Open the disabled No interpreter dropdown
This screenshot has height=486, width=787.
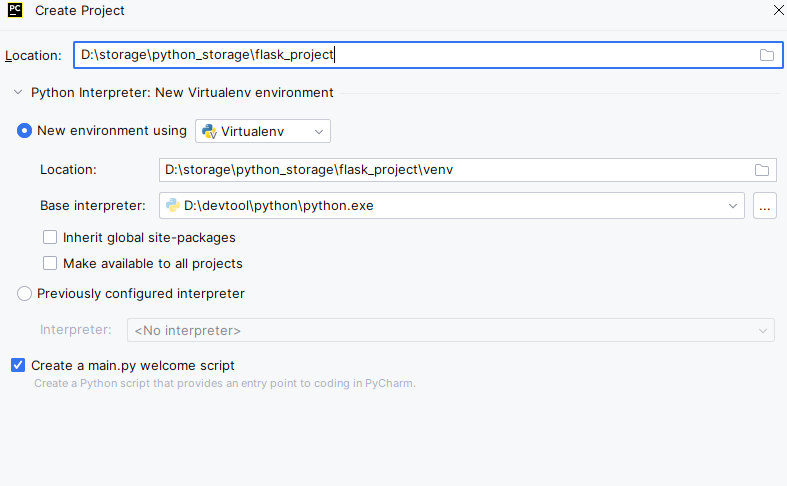pos(451,330)
